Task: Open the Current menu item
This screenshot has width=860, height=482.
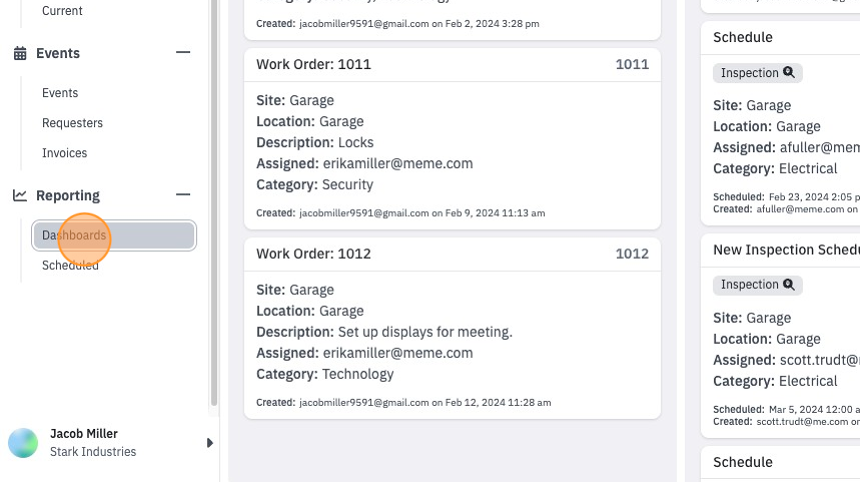Action: coord(62,11)
